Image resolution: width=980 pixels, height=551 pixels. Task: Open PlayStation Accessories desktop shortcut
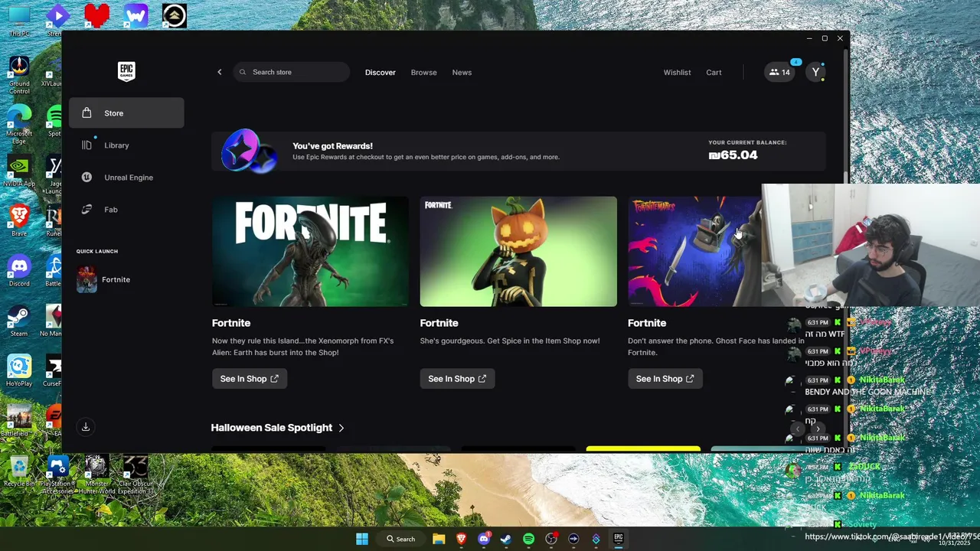(57, 474)
